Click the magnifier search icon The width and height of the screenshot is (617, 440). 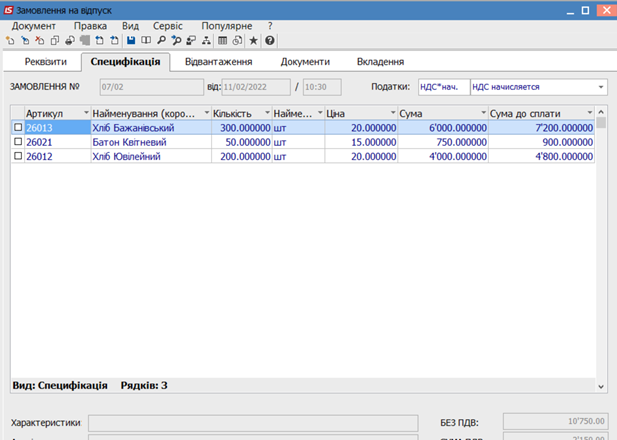[x=161, y=41]
